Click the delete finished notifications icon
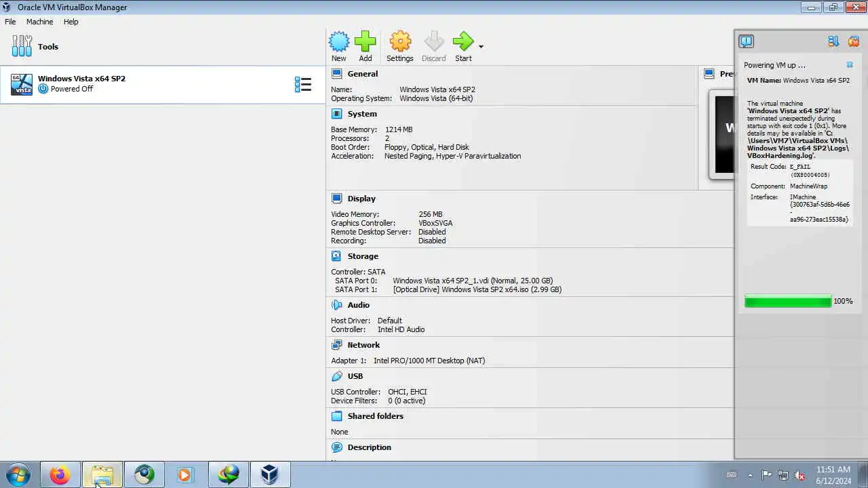This screenshot has width=868, height=488. pos(854,41)
